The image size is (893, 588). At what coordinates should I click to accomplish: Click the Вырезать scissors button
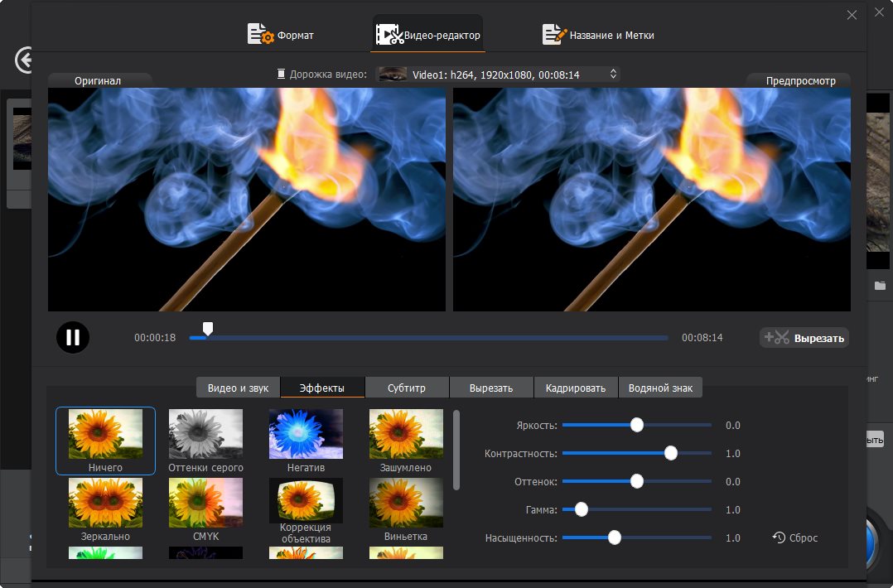(x=804, y=338)
